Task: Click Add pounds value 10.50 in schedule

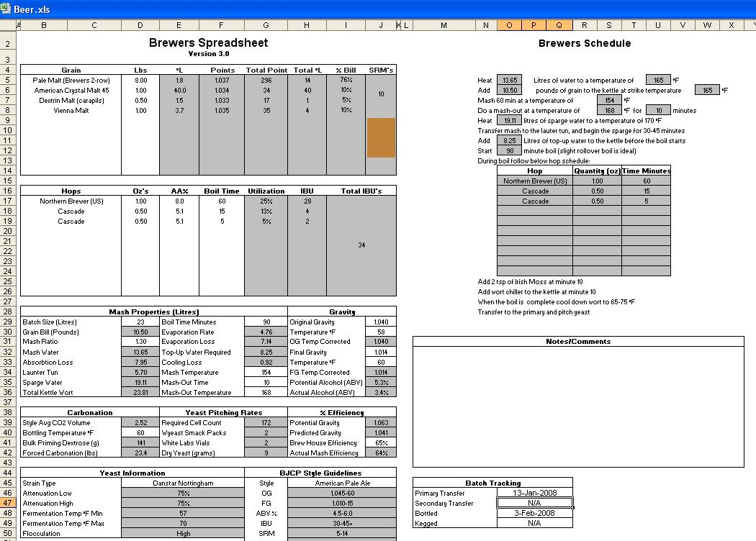Action: pos(510,90)
